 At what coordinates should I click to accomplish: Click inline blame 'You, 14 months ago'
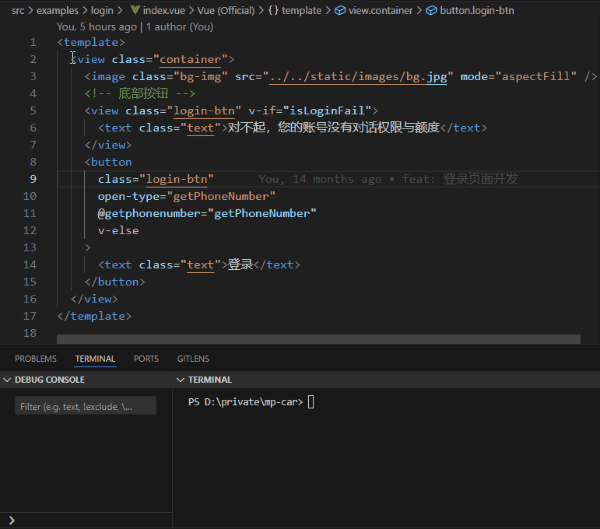tap(320, 179)
